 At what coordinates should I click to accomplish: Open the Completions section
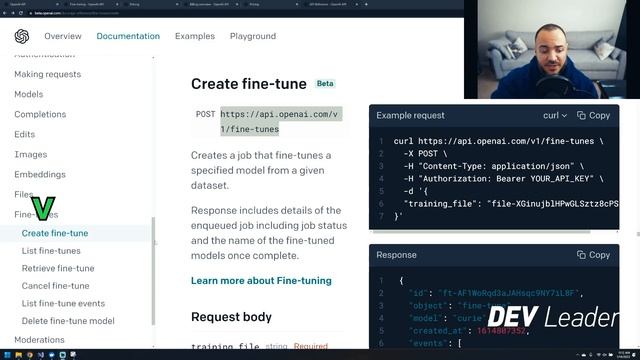[40, 114]
